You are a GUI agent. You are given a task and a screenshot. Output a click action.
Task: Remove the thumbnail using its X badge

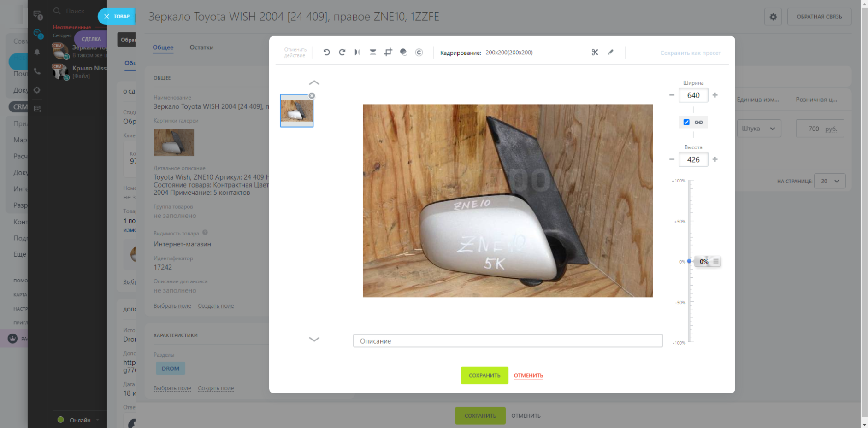tap(312, 96)
